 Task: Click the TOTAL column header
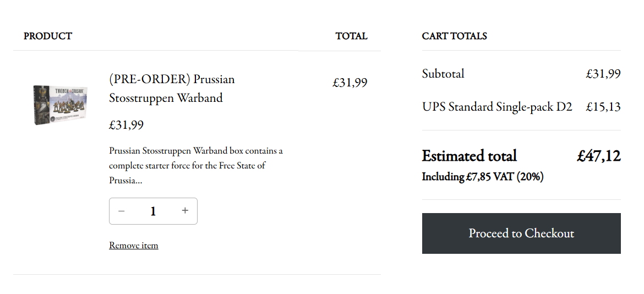pos(351,36)
